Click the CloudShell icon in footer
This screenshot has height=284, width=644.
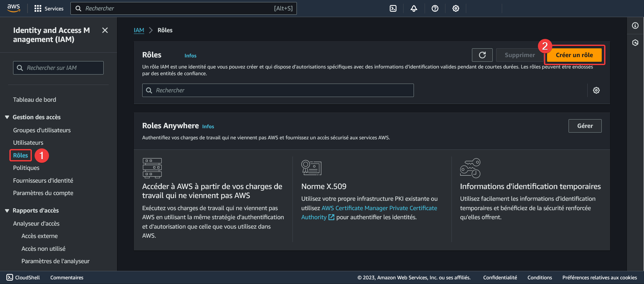click(10, 277)
